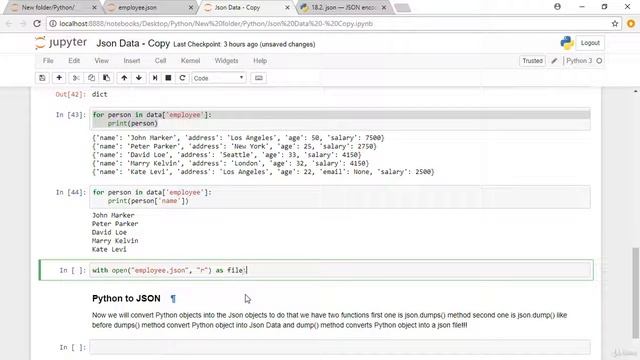
Task: Click the Trusted notebook button
Action: (533, 61)
